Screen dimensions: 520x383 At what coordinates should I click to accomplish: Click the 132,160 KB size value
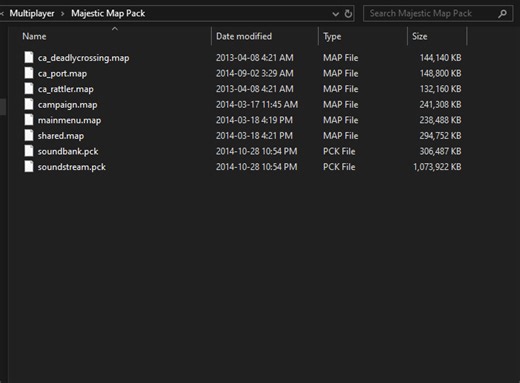point(441,89)
